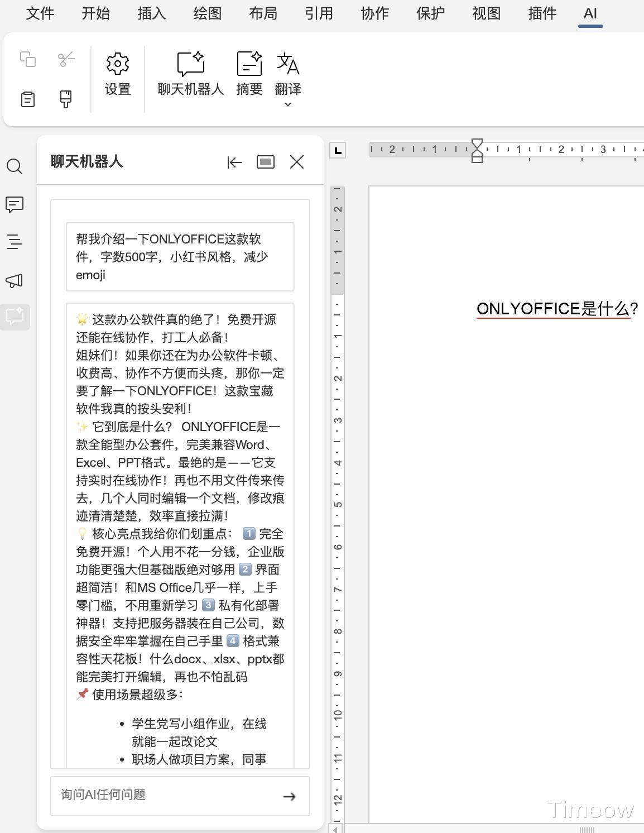644x833 pixels.
Task: Click the horizontal scrollbar left arrow
Action: [335, 829]
